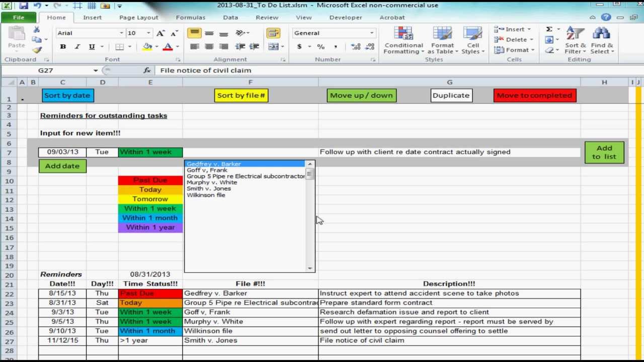The width and height of the screenshot is (644, 362).
Task: Open the Arial font name dropdown
Action: coord(121,33)
